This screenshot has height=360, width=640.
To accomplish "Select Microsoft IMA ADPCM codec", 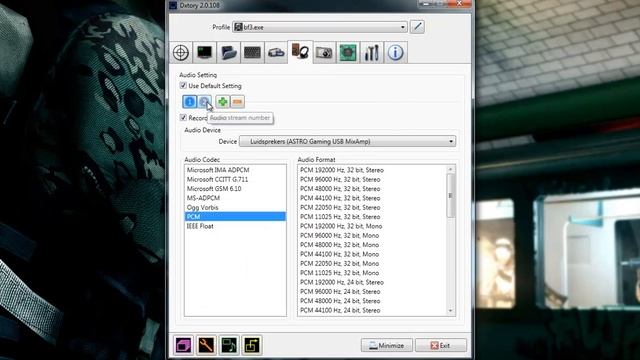I will [x=235, y=170].
